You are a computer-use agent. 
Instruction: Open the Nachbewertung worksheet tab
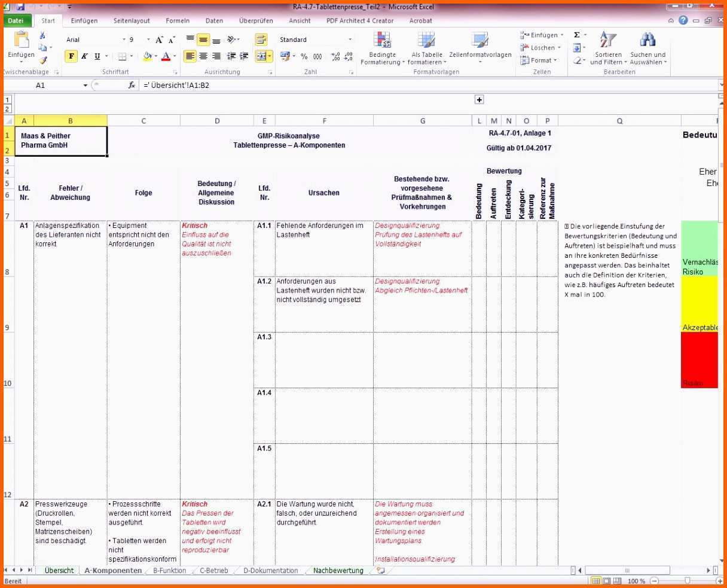click(x=338, y=571)
